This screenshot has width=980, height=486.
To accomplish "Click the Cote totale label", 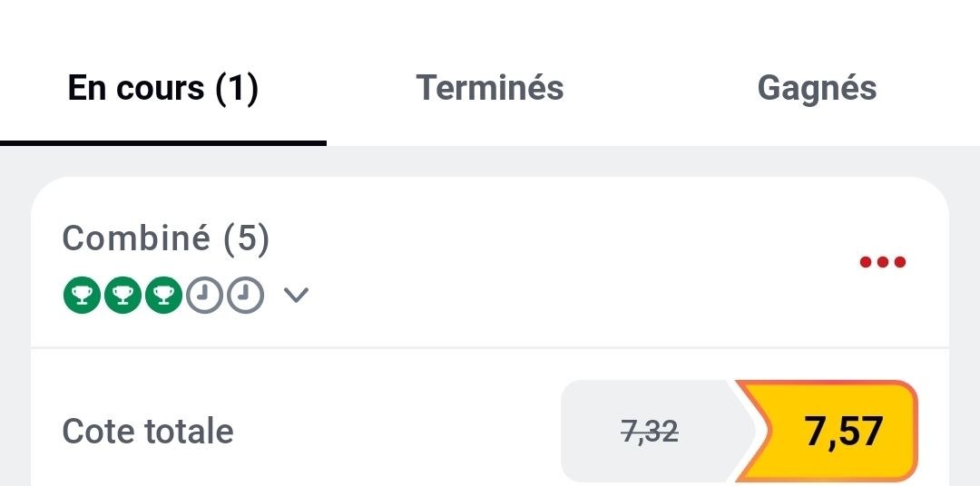I will point(148,432).
